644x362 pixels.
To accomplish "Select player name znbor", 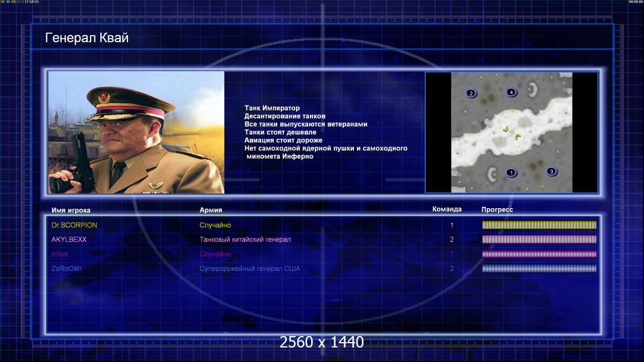I will [x=60, y=254].
